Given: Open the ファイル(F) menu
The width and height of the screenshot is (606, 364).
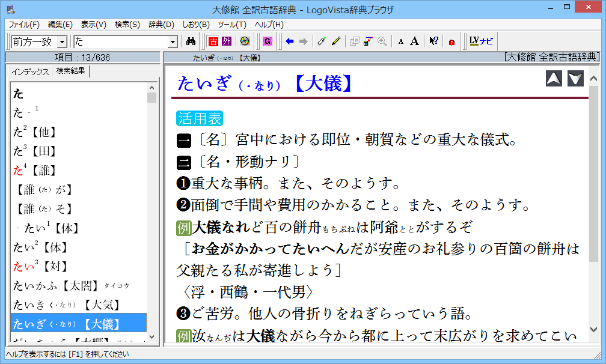Looking at the screenshot, I should [24, 24].
